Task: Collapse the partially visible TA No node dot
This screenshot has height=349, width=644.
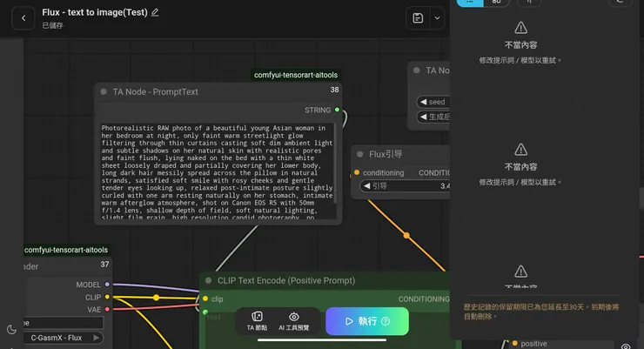Action: point(417,70)
